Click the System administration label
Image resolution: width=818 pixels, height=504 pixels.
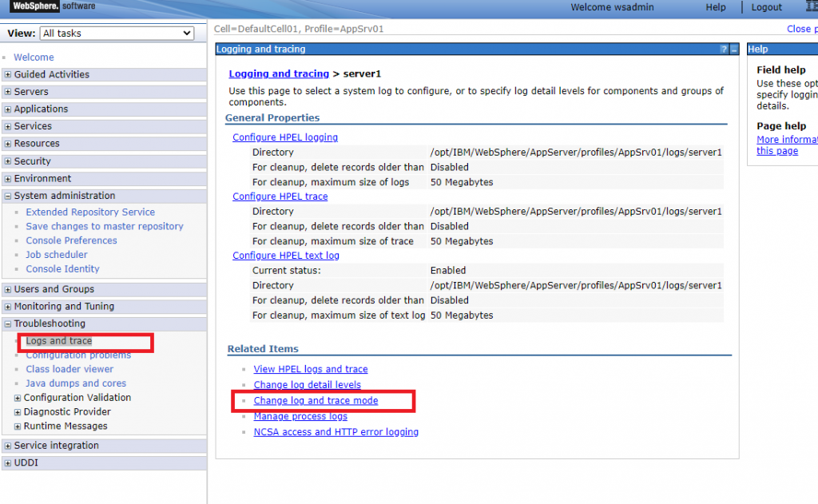tap(65, 196)
